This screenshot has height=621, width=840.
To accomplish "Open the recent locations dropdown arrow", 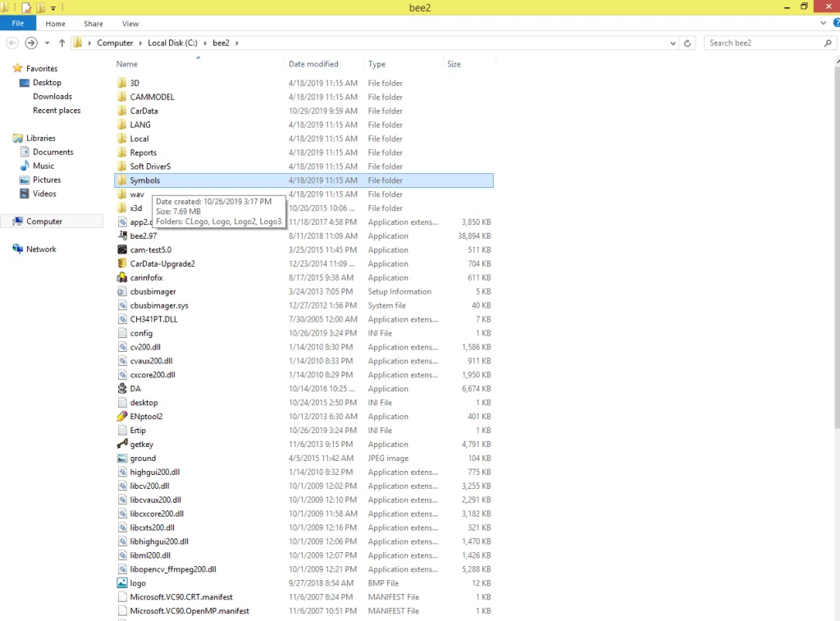I will click(x=48, y=43).
